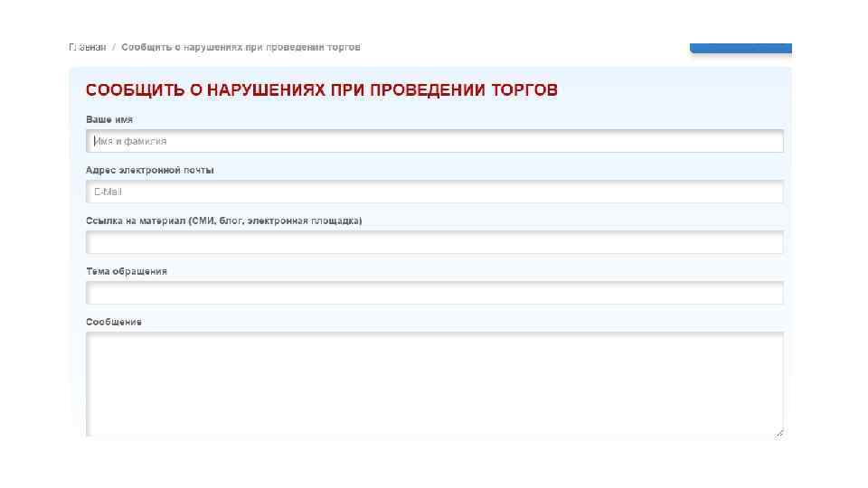Focus the 'Адрес электронной почты' E-Mail field
The image size is (868, 488).
[x=435, y=192]
